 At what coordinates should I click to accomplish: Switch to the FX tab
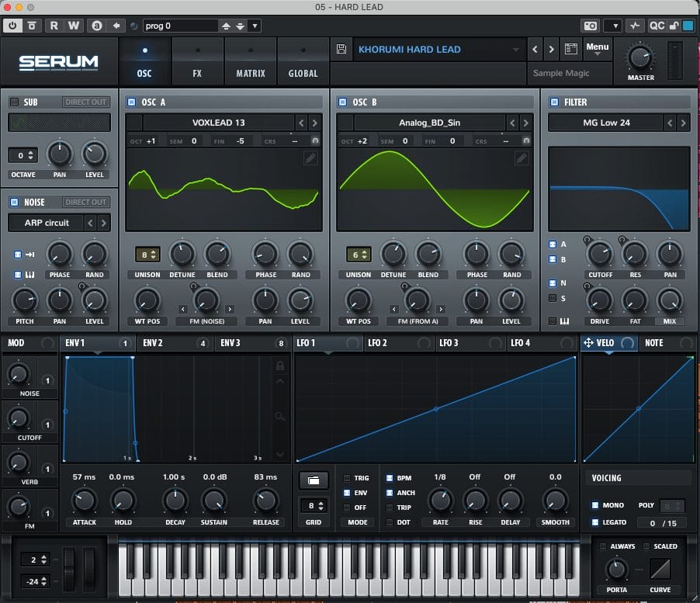click(x=197, y=61)
